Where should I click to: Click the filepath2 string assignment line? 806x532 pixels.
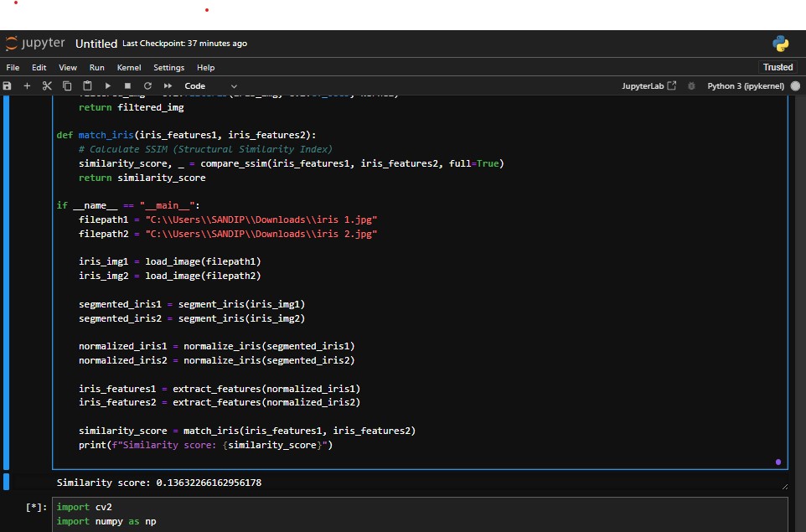pos(228,234)
